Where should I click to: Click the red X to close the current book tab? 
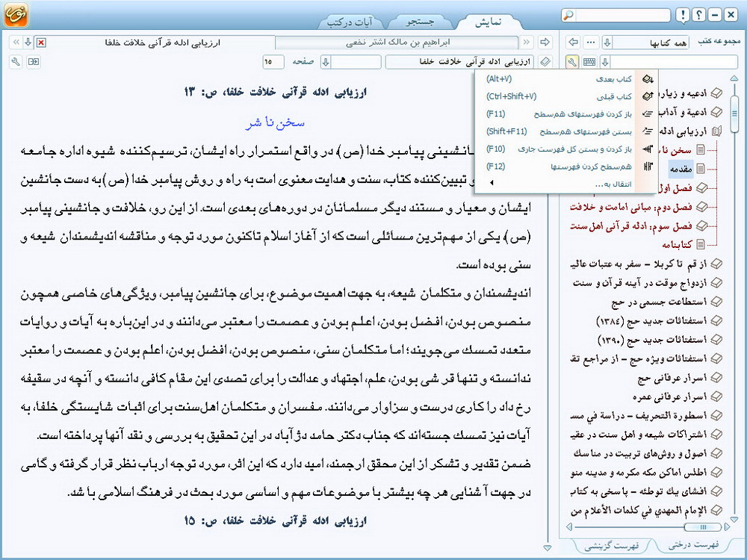click(x=40, y=43)
